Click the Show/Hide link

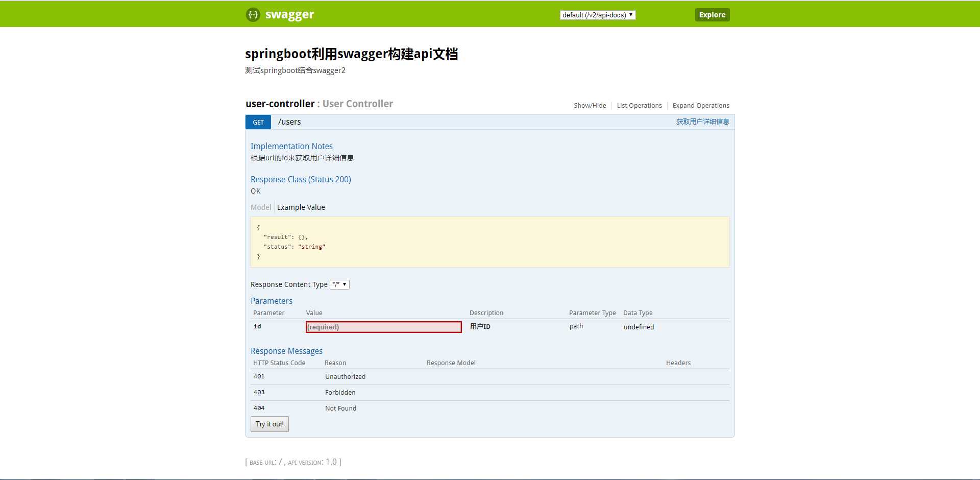(590, 106)
